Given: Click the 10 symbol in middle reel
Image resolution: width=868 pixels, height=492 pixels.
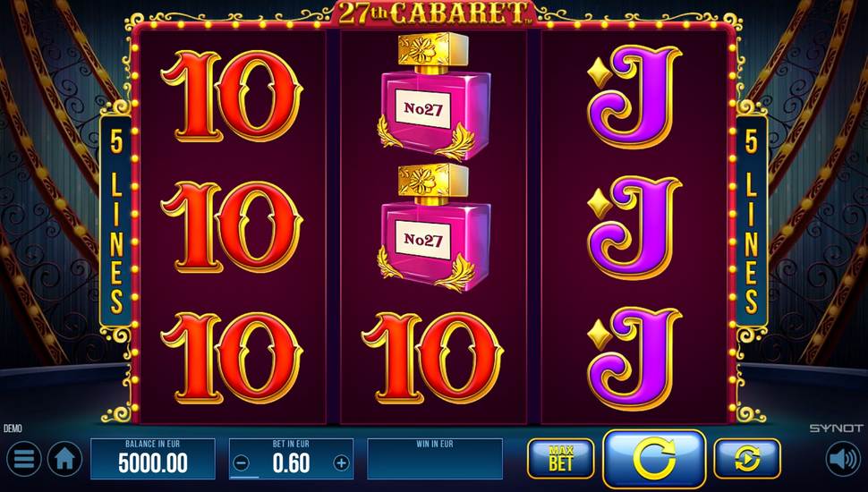Looking at the screenshot, I should pos(433,358).
